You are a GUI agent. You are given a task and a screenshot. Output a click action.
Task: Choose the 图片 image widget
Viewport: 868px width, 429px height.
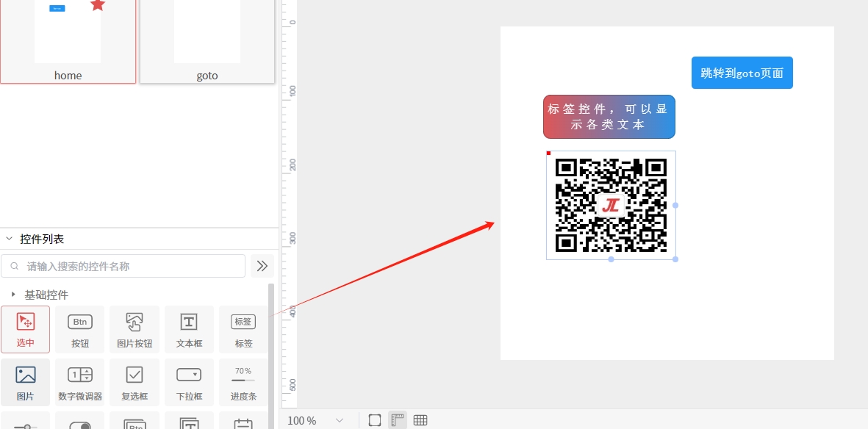coord(26,382)
